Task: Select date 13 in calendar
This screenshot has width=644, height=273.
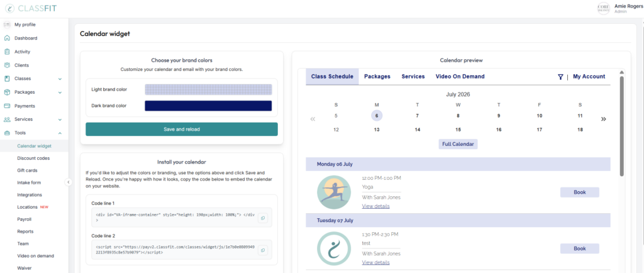Action: pyautogui.click(x=377, y=130)
